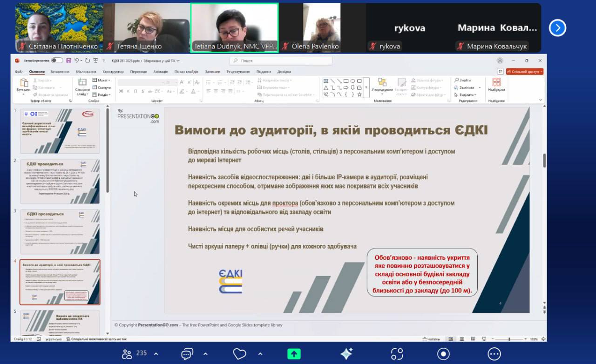Viewport: 596px width, 364px height.
Task: Open the Section (Розділ) dropdown
Action: [102, 94]
